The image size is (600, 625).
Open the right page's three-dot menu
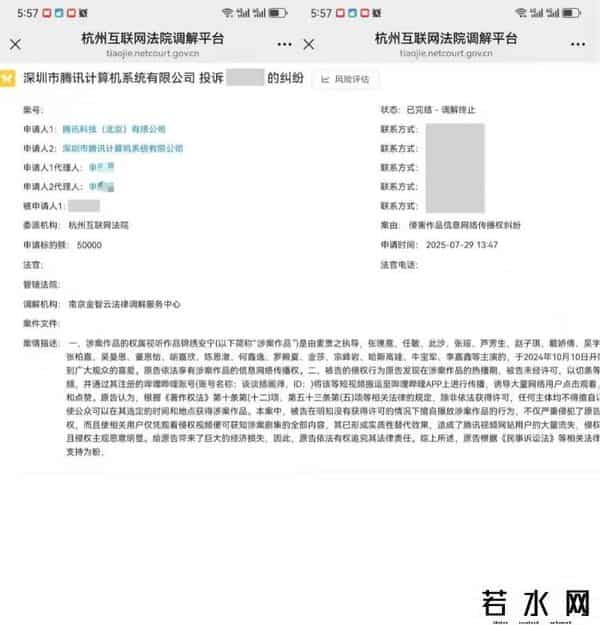[578, 44]
